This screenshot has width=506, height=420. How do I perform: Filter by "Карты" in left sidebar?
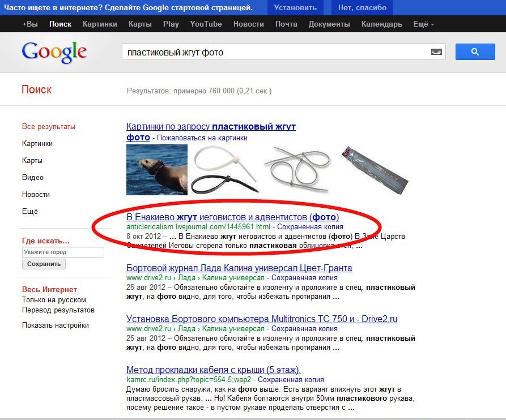pos(32,161)
